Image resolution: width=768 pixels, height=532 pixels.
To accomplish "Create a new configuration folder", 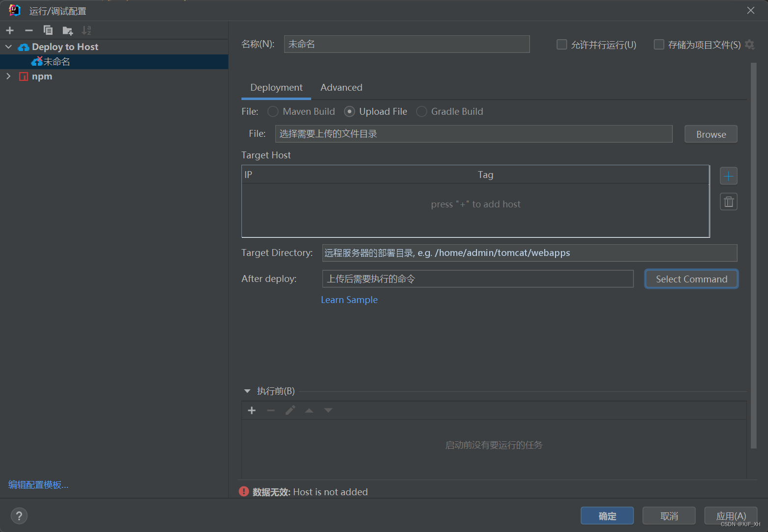I will pyautogui.click(x=67, y=30).
